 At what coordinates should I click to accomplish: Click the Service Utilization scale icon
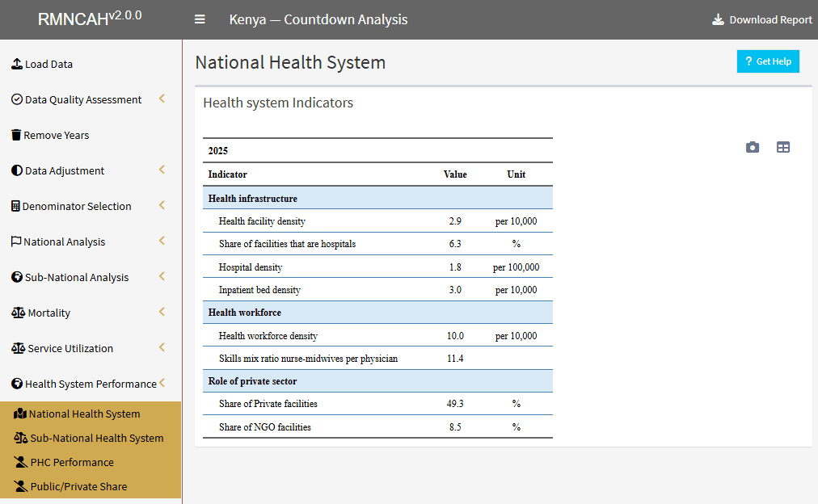point(19,347)
